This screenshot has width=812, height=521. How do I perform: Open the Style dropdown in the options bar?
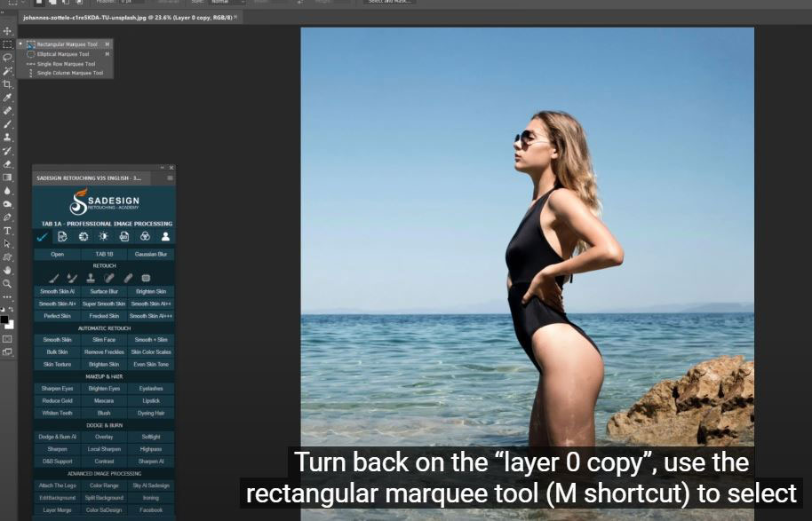pyautogui.click(x=228, y=2)
